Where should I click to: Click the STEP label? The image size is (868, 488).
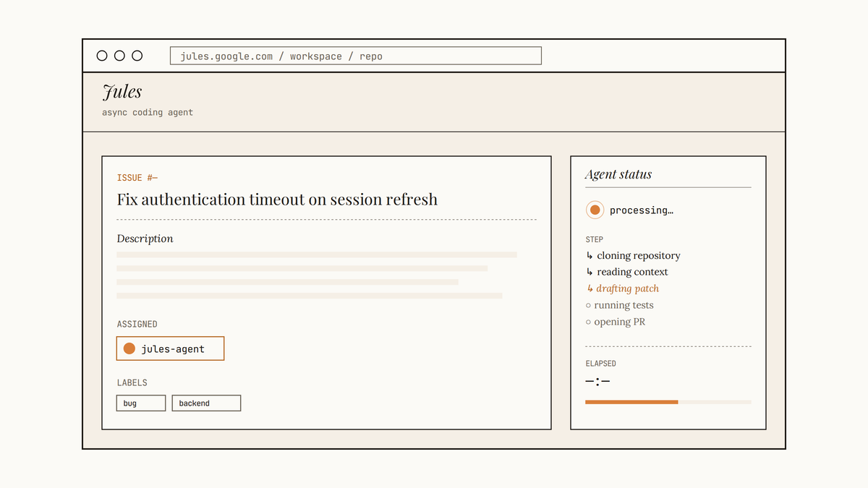(595, 239)
